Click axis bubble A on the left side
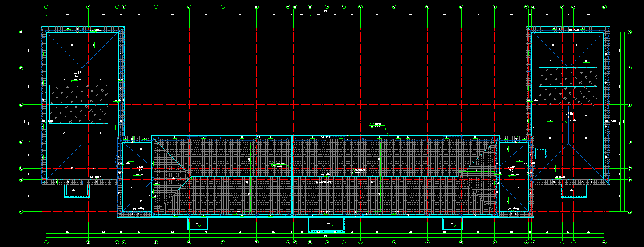Screen dimensions: 644x247 (20, 212)
